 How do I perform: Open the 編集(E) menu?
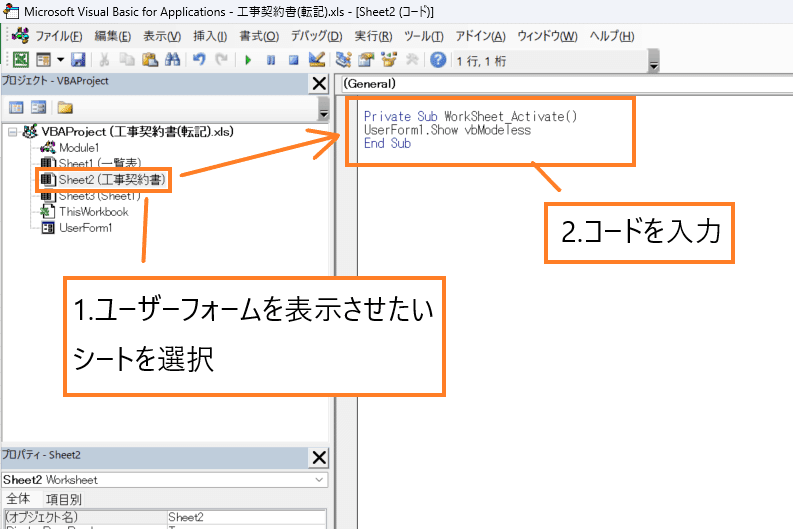pos(113,36)
